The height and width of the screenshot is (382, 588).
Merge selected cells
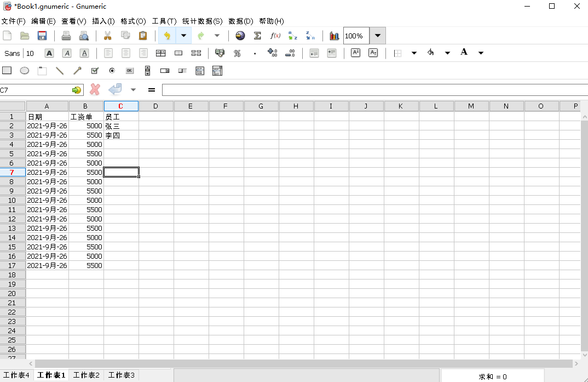(178, 53)
